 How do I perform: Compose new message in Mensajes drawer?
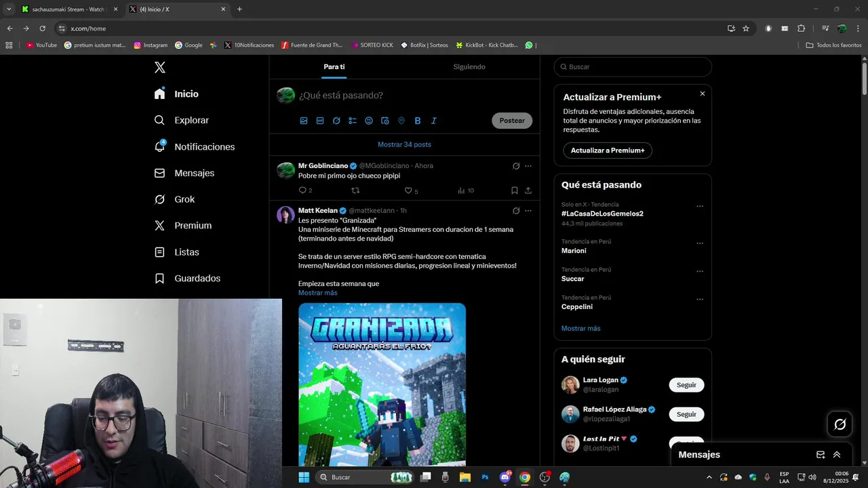[x=821, y=455]
